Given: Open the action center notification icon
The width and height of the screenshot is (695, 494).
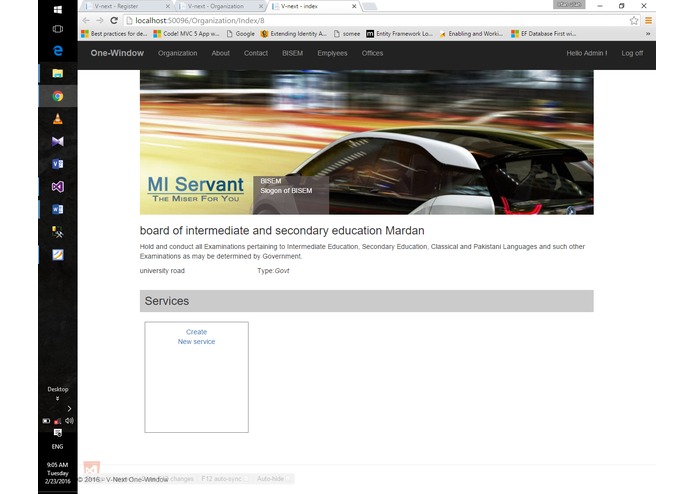Looking at the screenshot, I should tap(58, 433).
